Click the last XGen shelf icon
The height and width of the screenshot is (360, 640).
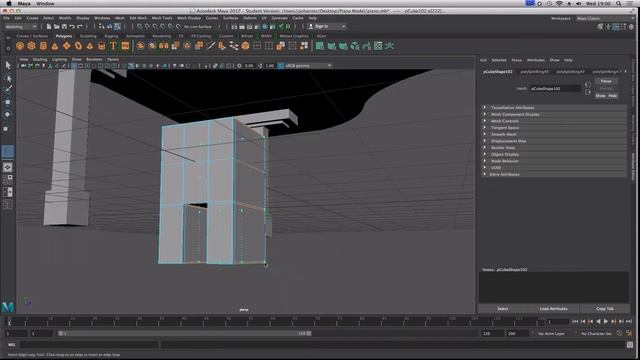tap(390, 46)
